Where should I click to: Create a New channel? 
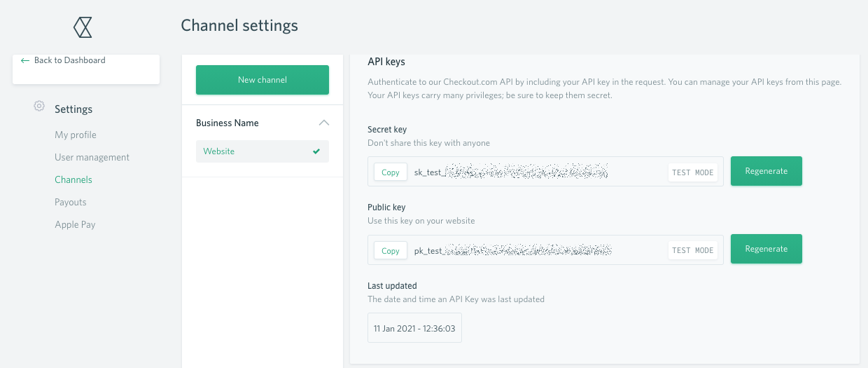[x=262, y=80]
